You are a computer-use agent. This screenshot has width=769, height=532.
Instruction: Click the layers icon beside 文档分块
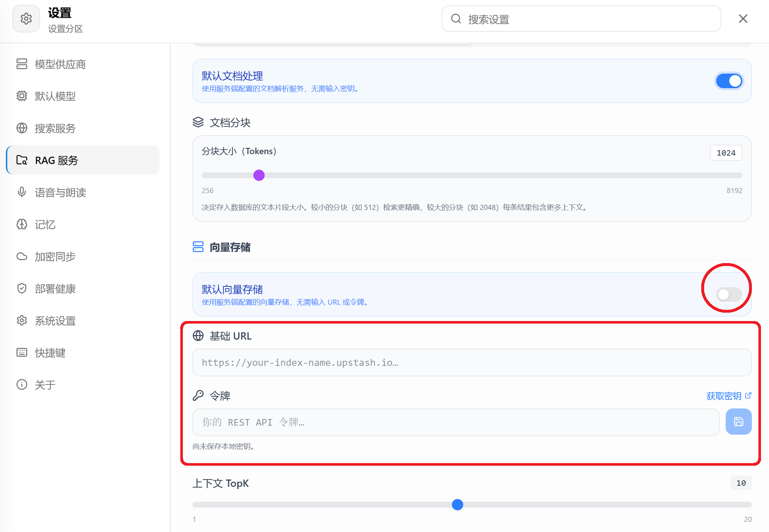click(x=198, y=122)
